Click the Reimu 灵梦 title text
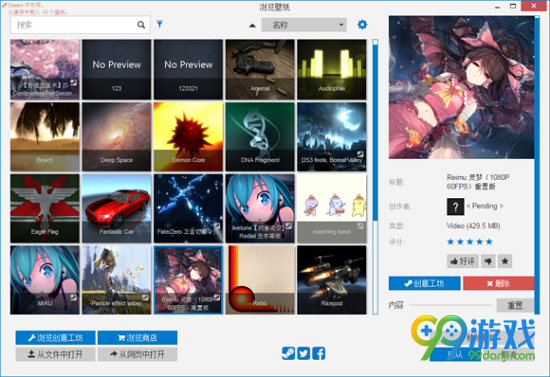The width and height of the screenshot is (550, 377). [x=478, y=182]
